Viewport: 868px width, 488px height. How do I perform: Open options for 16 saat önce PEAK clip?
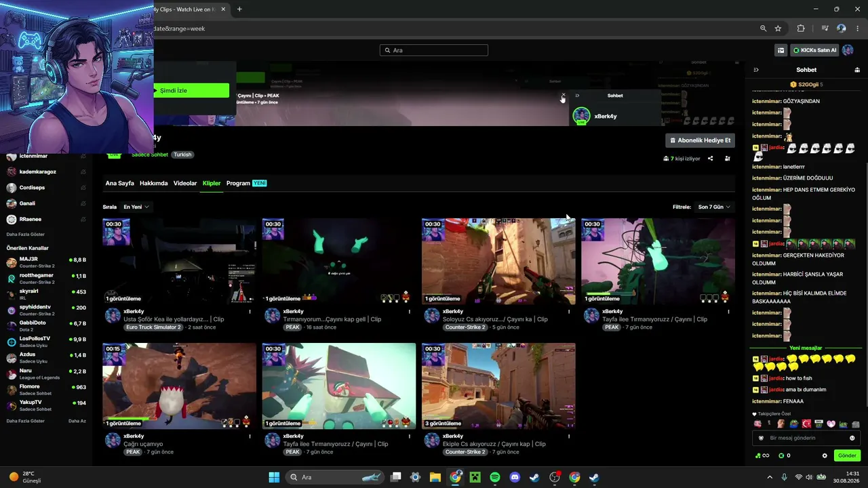point(410,312)
